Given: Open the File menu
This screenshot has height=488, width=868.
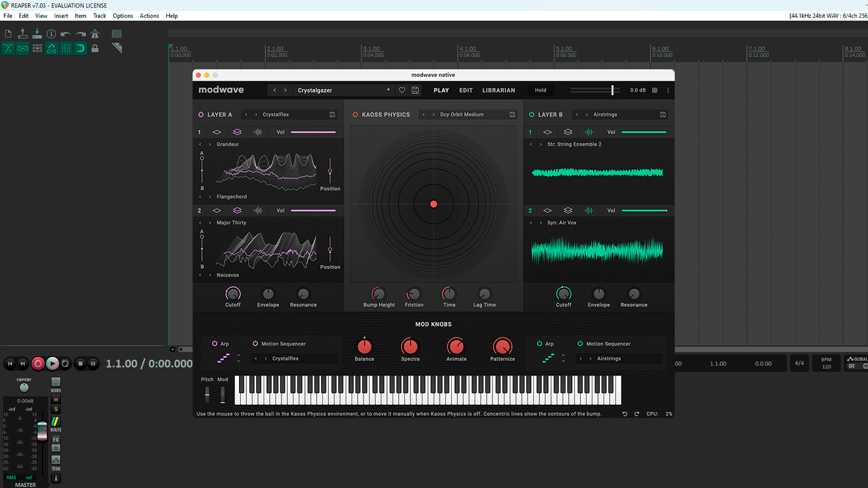Looking at the screenshot, I should point(8,16).
